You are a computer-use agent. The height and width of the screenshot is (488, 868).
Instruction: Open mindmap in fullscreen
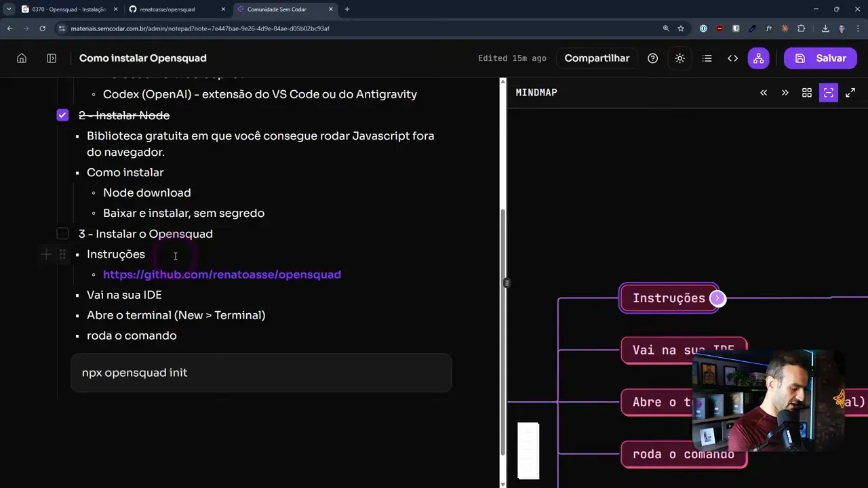click(x=850, y=93)
